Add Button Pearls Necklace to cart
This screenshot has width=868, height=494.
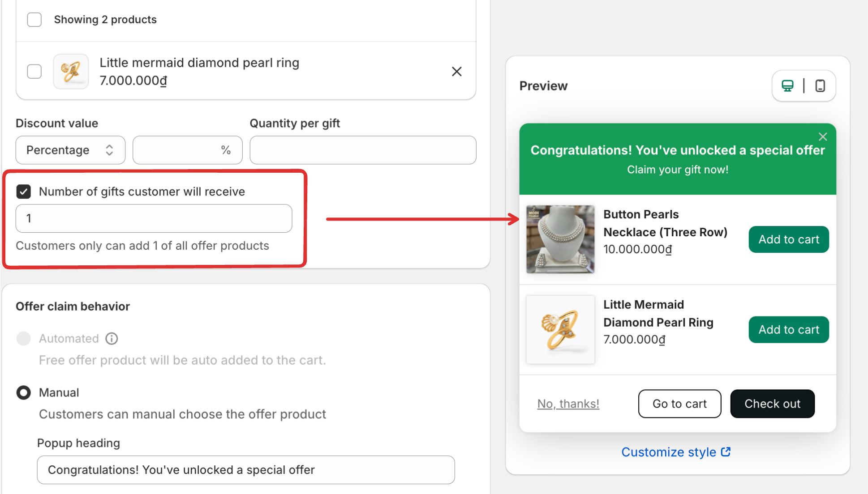(x=788, y=239)
